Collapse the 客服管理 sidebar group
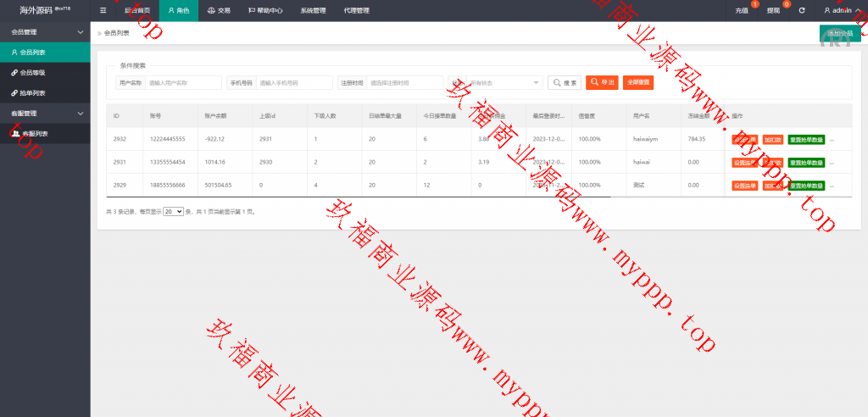Image resolution: width=868 pixels, height=417 pixels. point(45,114)
